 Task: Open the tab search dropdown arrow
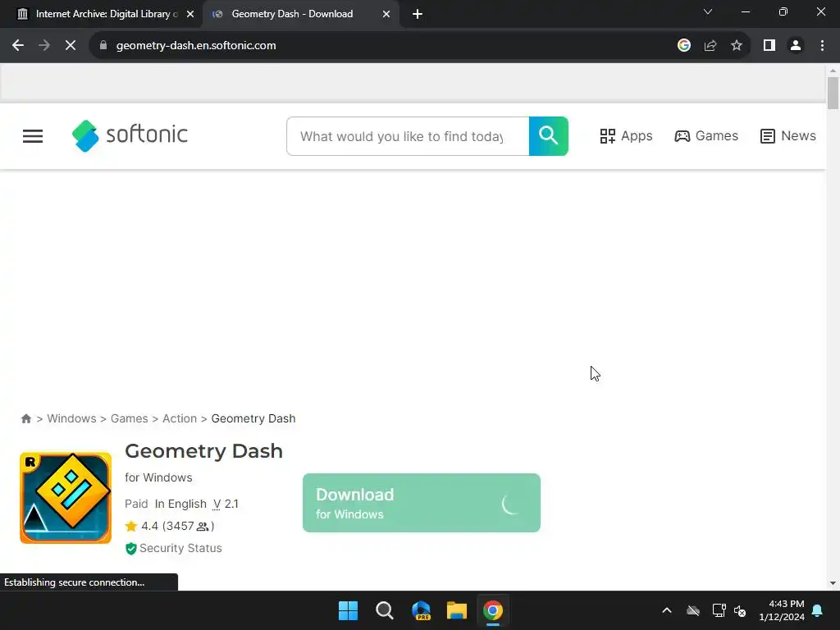(x=708, y=11)
